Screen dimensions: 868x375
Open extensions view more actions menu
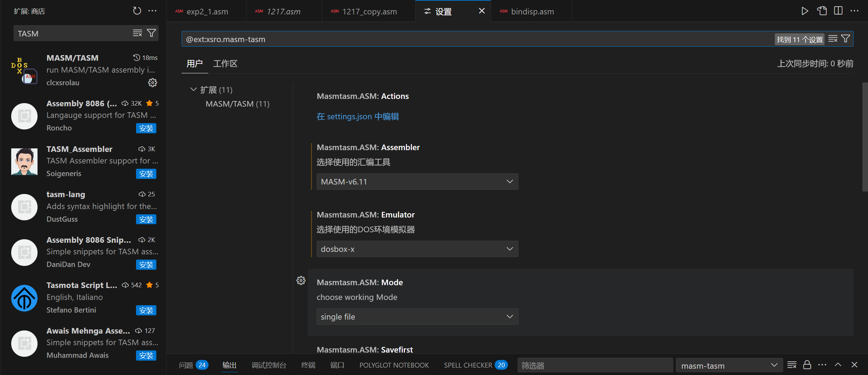click(152, 11)
